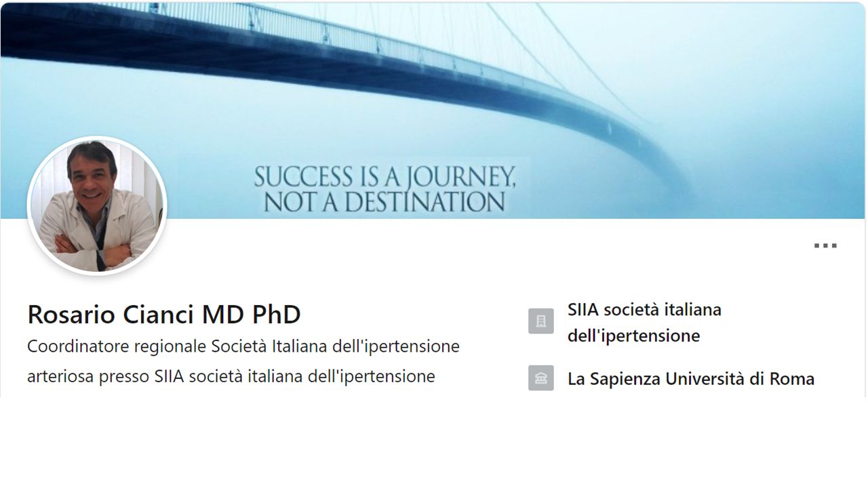
Task: Click the La Sapienza university icon
Action: click(x=541, y=378)
